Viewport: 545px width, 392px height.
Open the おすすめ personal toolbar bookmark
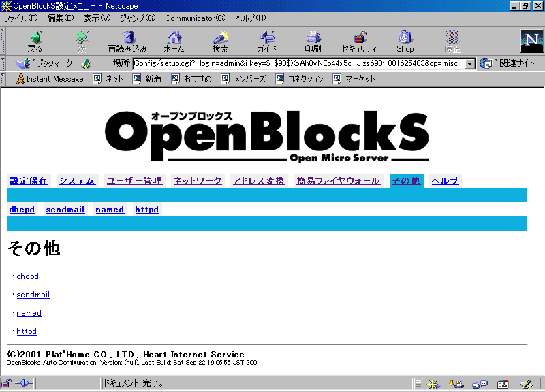pyautogui.click(x=191, y=79)
